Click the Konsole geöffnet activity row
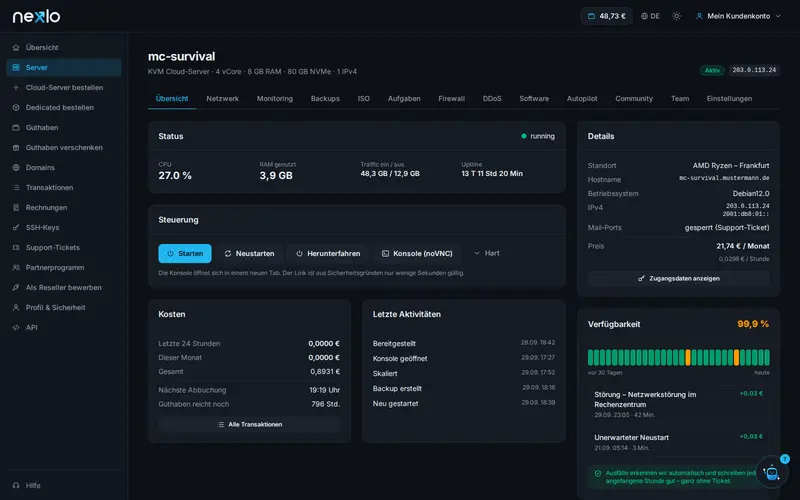Viewport: 800px width, 500px height. pos(464,358)
